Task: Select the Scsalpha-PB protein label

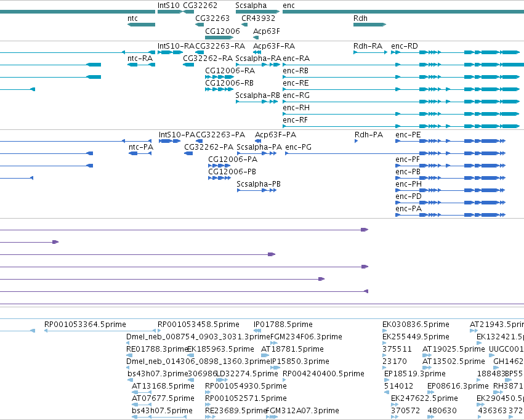Action: tap(259, 184)
